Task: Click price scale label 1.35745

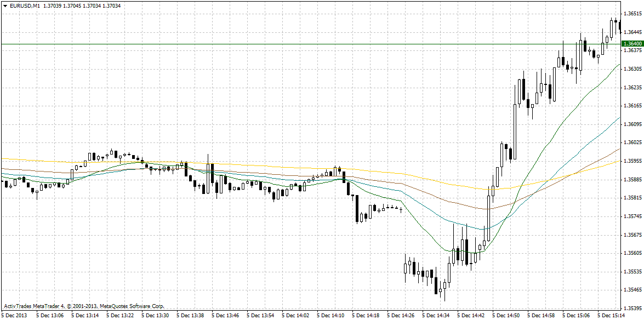Action: pos(632,216)
